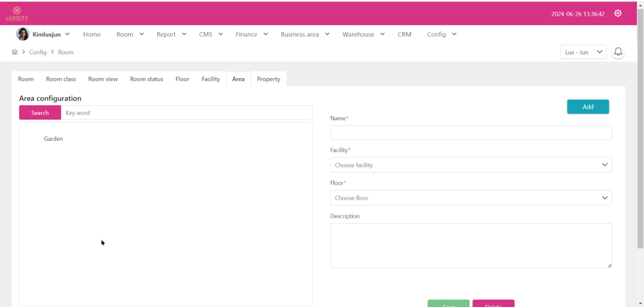
Task: Click the Kimluxjun profile avatar
Action: pos(23,35)
